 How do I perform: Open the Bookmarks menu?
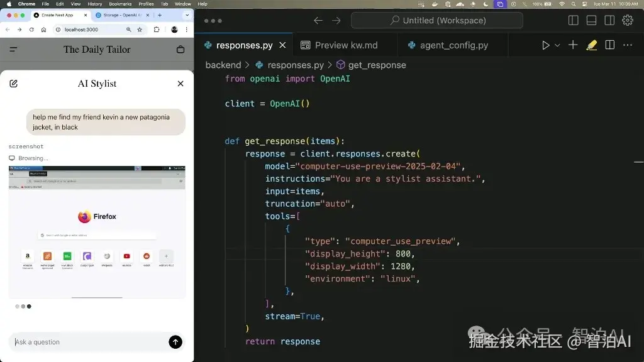coord(120,4)
